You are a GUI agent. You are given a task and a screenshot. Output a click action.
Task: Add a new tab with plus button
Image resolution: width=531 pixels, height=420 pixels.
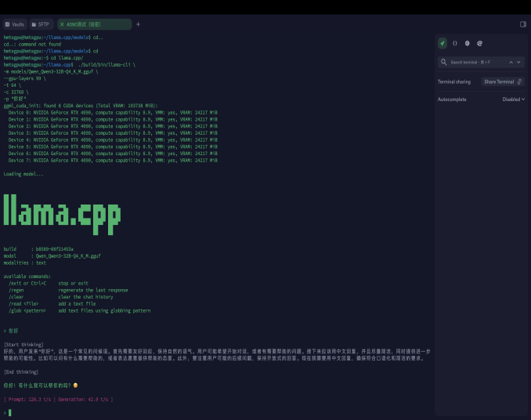138,24
